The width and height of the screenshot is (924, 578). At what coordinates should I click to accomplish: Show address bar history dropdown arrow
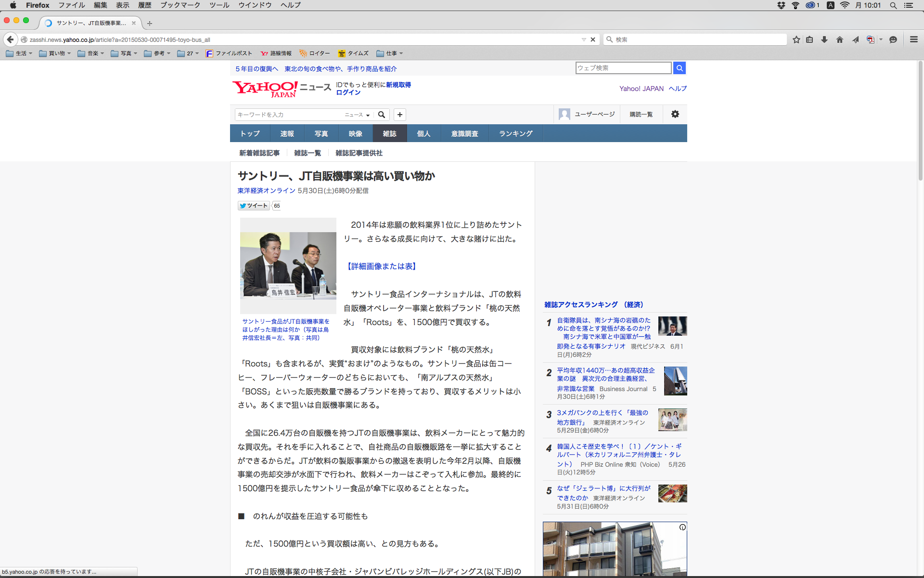coord(584,39)
